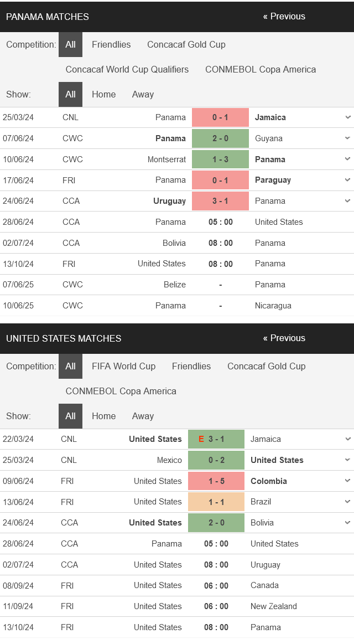
Task: Open the United States 1 - 5 Colombia score
Action: [x=216, y=481]
